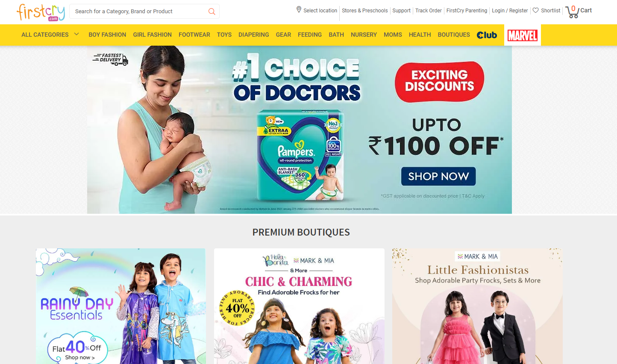The height and width of the screenshot is (364, 617).
Task: Click the FirstCry logo
Action: 41,12
